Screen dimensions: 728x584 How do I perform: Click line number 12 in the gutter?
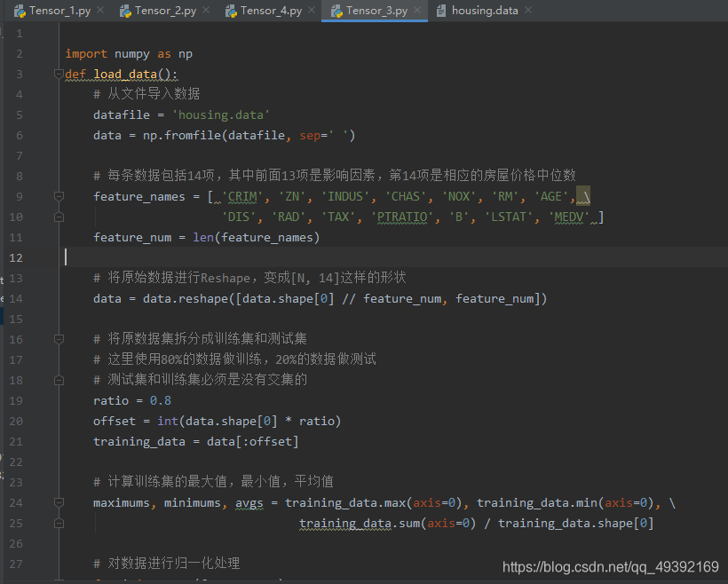pos(16,257)
